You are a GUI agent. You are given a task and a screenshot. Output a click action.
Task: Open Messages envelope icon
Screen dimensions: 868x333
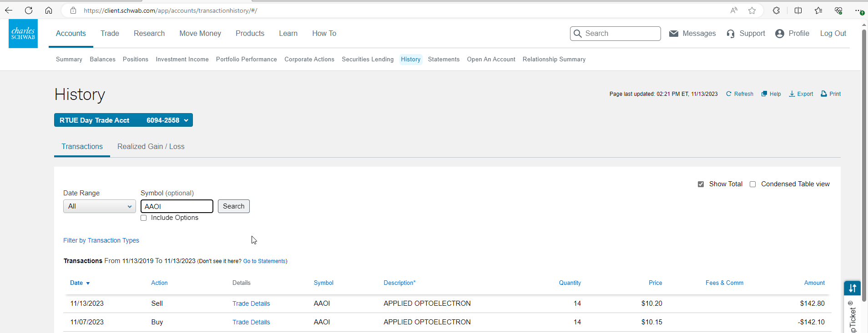point(674,34)
